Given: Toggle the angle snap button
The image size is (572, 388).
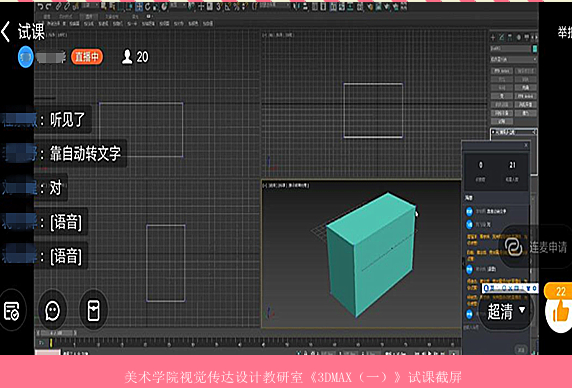Looking at the screenshot, I should 228,7.
